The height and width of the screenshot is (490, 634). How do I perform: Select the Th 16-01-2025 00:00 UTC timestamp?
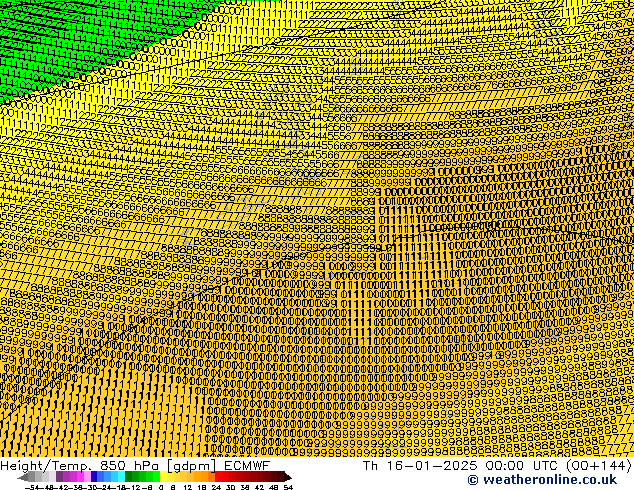point(497,465)
